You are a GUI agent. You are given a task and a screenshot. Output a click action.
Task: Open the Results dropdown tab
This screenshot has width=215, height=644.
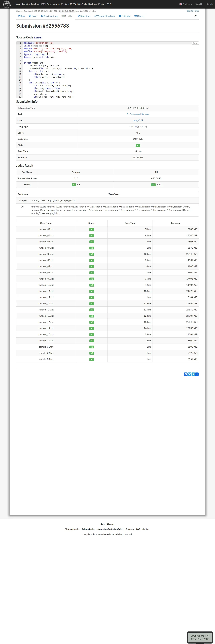point(68,16)
